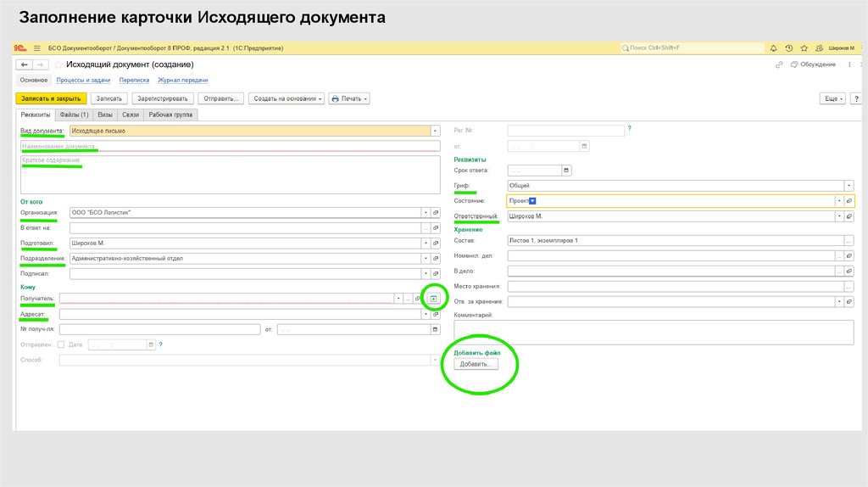Click the add-recipient icon next to Получатель

click(433, 299)
